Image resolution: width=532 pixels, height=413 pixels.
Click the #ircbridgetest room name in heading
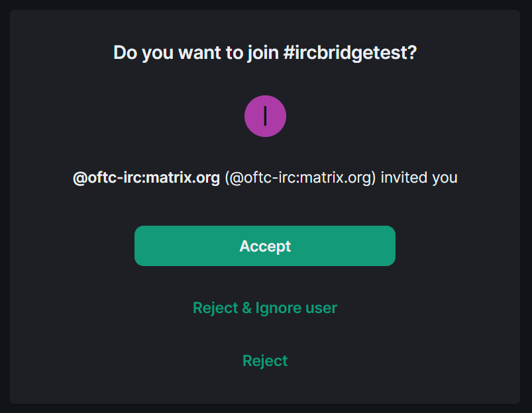(x=350, y=53)
